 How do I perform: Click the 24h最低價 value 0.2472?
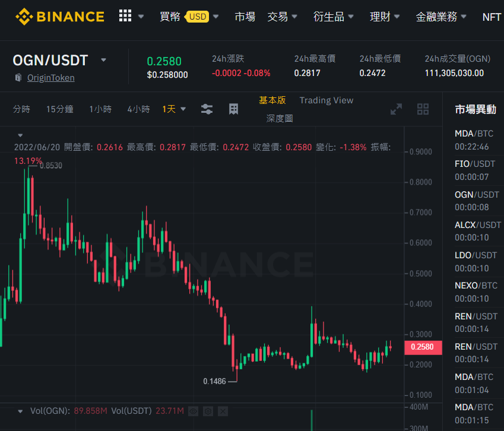click(372, 73)
